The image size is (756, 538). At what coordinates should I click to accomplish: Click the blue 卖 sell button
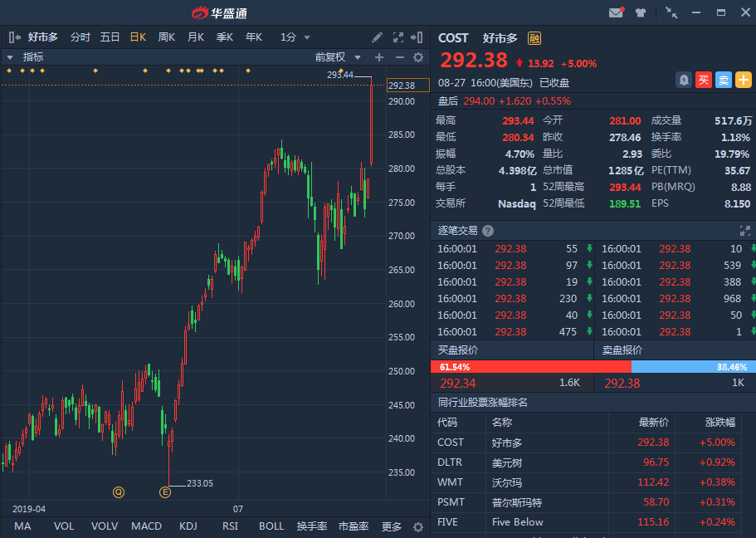[724, 80]
